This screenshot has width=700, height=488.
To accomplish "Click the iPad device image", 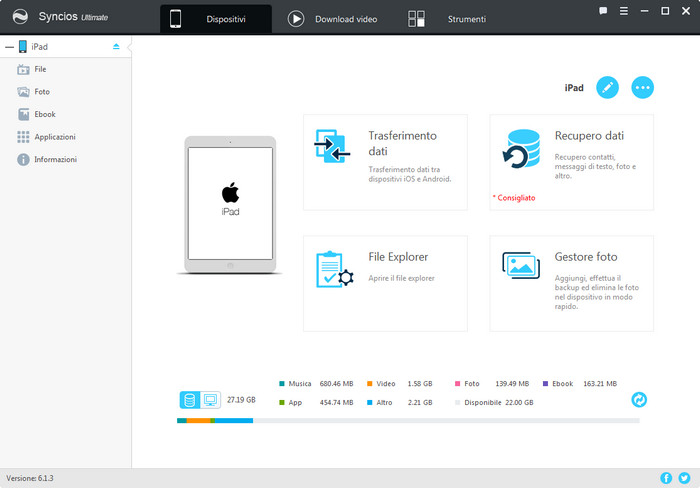I will [x=230, y=205].
